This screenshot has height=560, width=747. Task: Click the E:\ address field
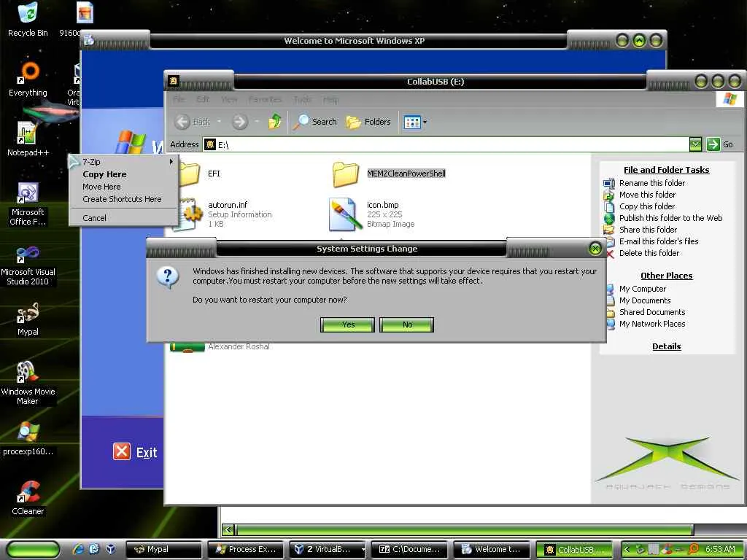[446, 145]
